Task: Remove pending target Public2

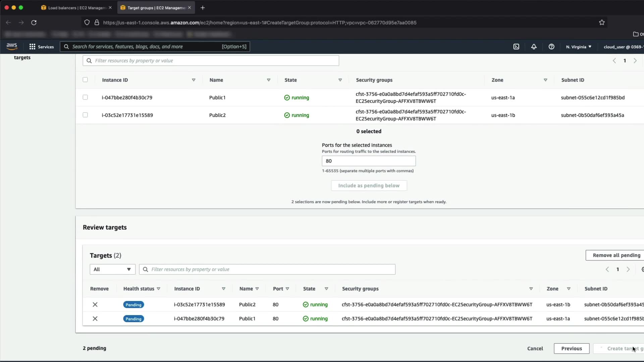Action: point(95,304)
